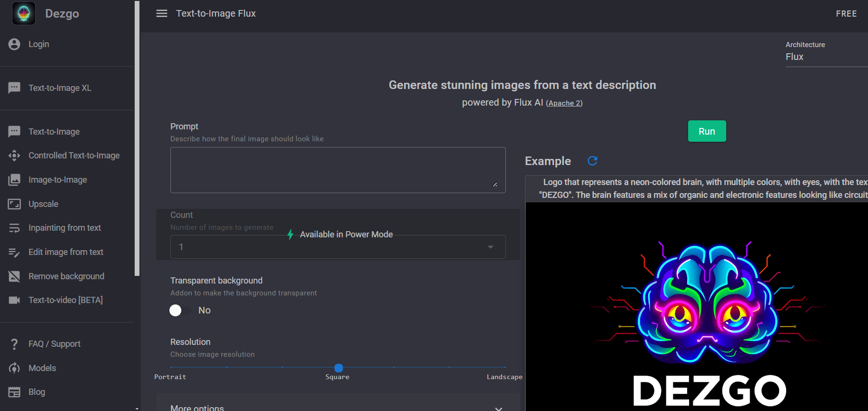Click the prompt box resize handle
Screen dimensions: 868x411
(495, 185)
